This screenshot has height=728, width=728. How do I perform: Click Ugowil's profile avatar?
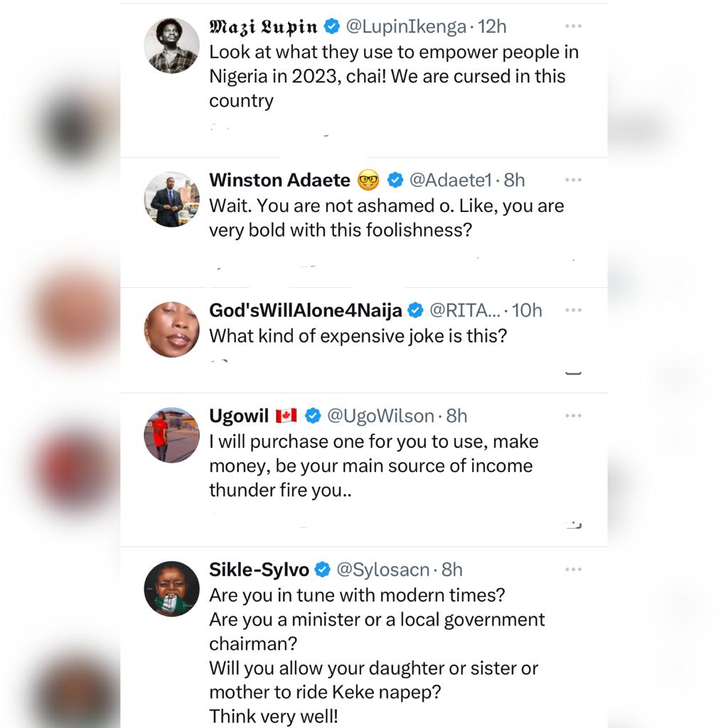(x=171, y=435)
